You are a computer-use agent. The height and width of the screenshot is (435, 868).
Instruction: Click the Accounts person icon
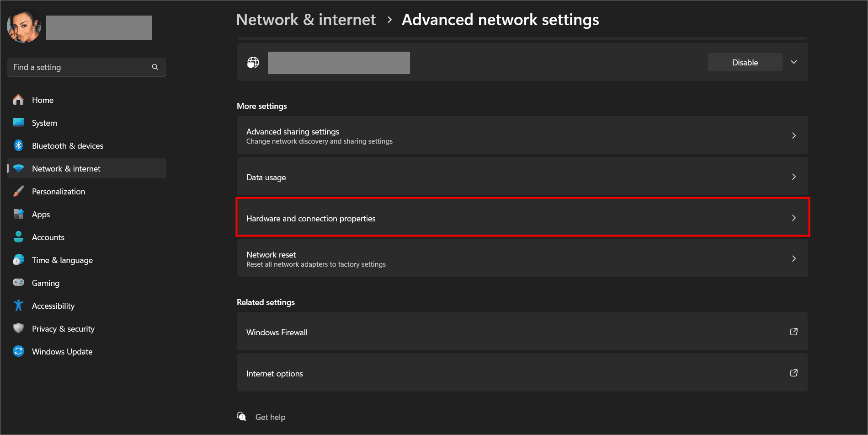[x=18, y=237]
